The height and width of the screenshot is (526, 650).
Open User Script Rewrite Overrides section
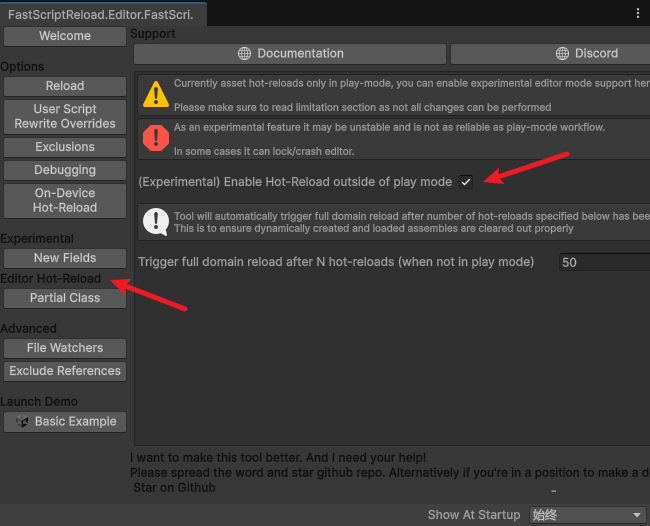65,116
